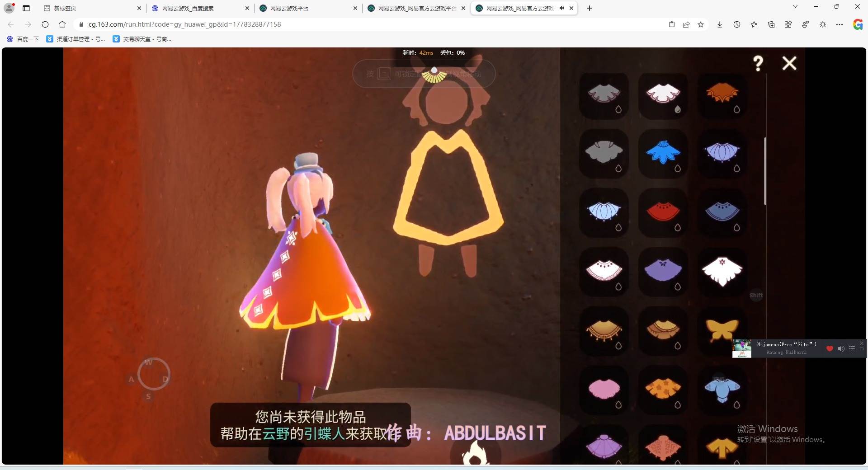The height and width of the screenshot is (470, 868).
Task: Select the navy blue cape
Action: pyautogui.click(x=722, y=213)
